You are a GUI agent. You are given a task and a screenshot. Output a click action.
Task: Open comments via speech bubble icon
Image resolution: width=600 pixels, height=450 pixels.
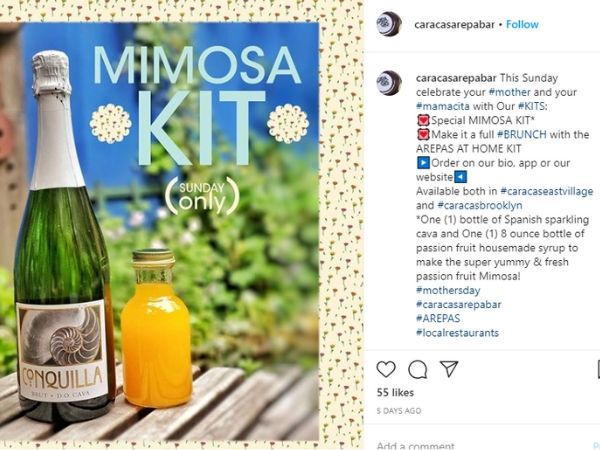click(417, 369)
